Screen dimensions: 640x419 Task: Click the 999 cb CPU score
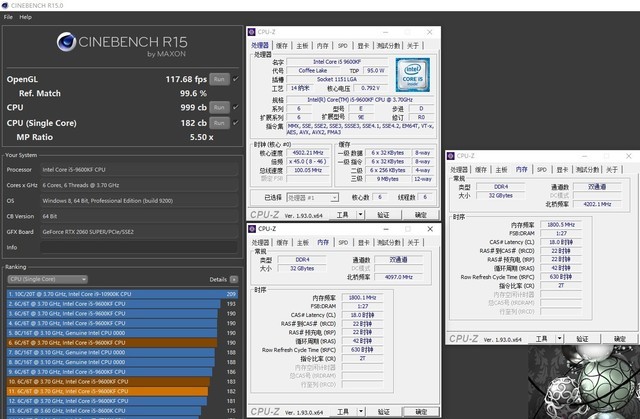click(x=193, y=107)
